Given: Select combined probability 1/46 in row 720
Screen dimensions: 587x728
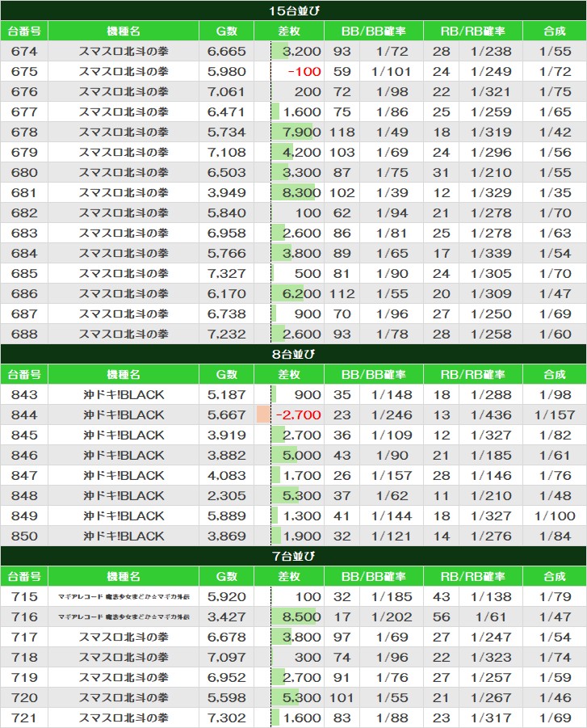Looking at the screenshot, I should (x=555, y=698).
